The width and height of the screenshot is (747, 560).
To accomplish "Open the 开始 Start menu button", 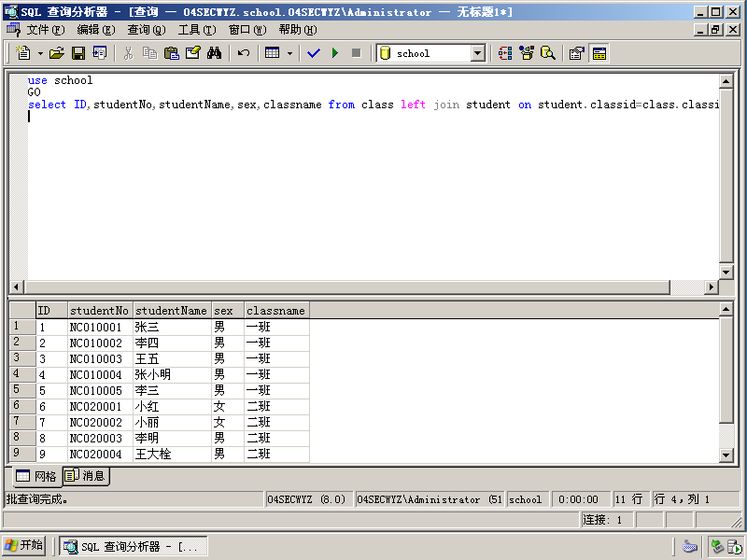I will coord(24,546).
